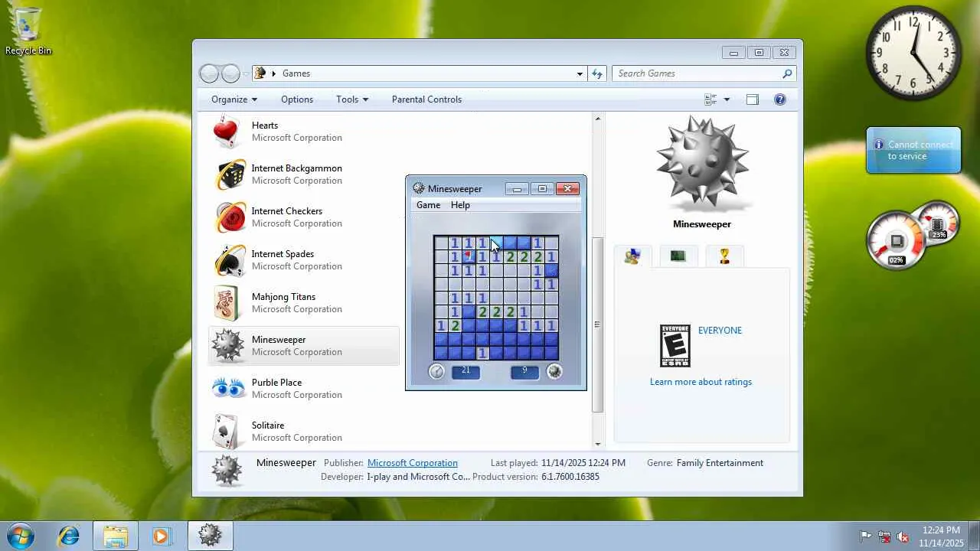
Task: Click the games list scrollbar up arrow
Action: coord(598,119)
